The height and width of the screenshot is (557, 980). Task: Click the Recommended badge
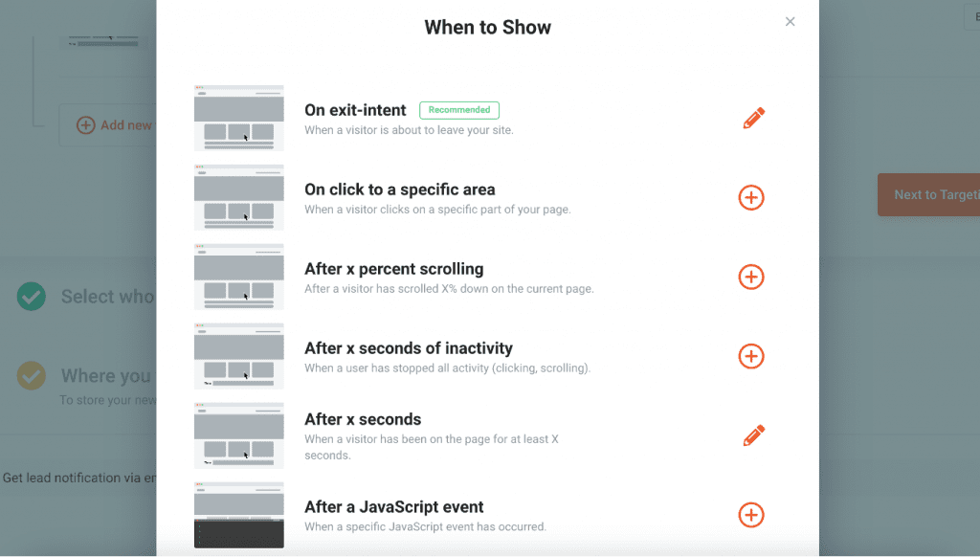click(x=459, y=110)
